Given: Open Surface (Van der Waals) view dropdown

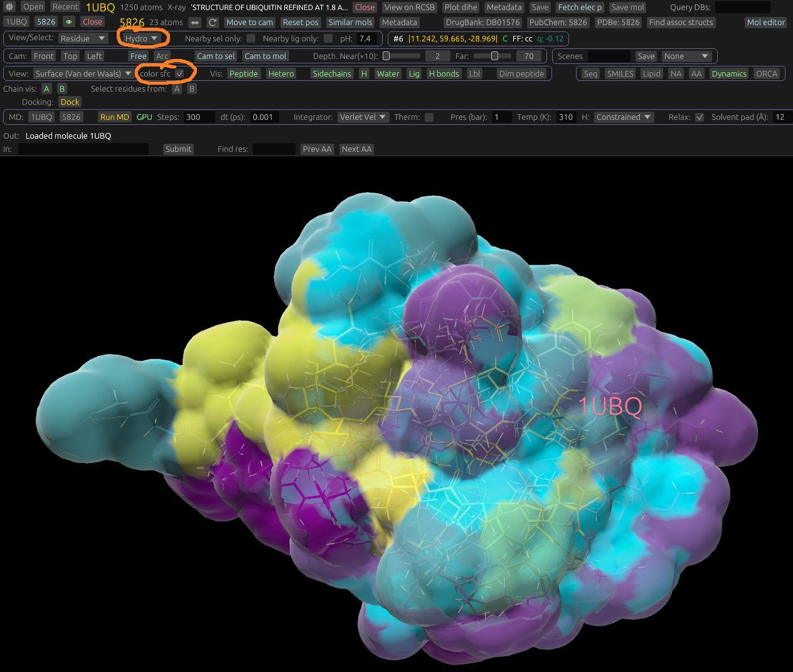Looking at the screenshot, I should coord(83,74).
